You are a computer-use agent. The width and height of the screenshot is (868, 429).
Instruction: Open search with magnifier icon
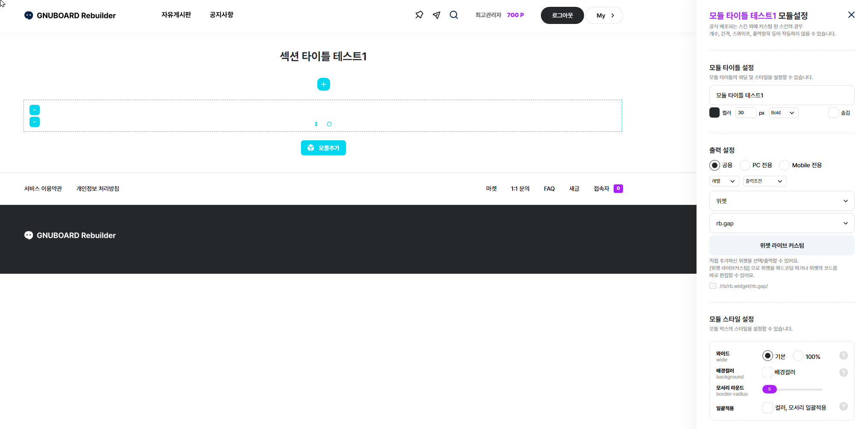(454, 15)
